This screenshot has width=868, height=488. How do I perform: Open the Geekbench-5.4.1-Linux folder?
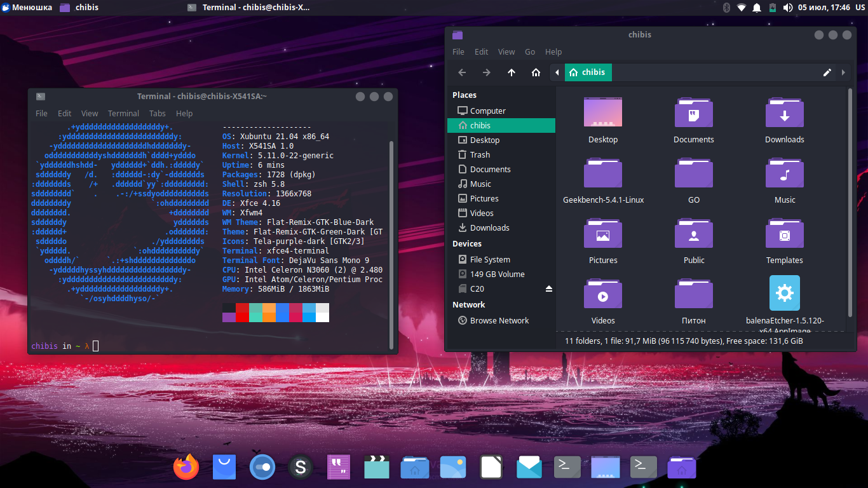click(x=603, y=173)
